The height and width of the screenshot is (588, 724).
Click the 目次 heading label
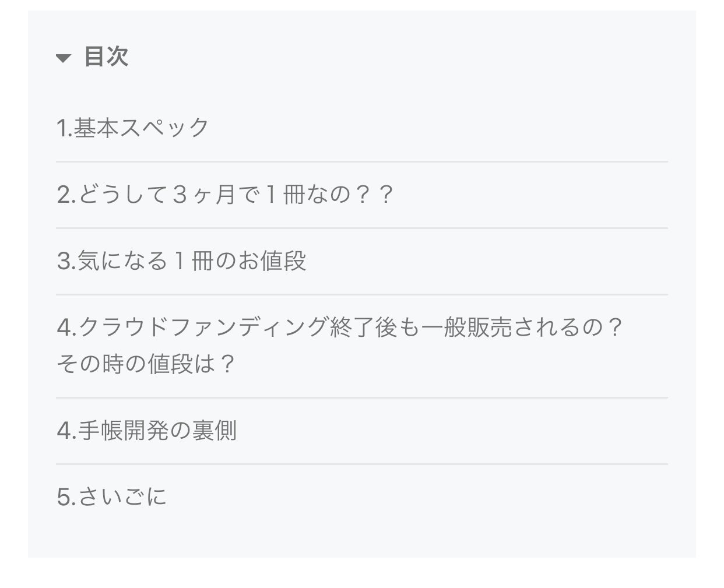coord(106,57)
